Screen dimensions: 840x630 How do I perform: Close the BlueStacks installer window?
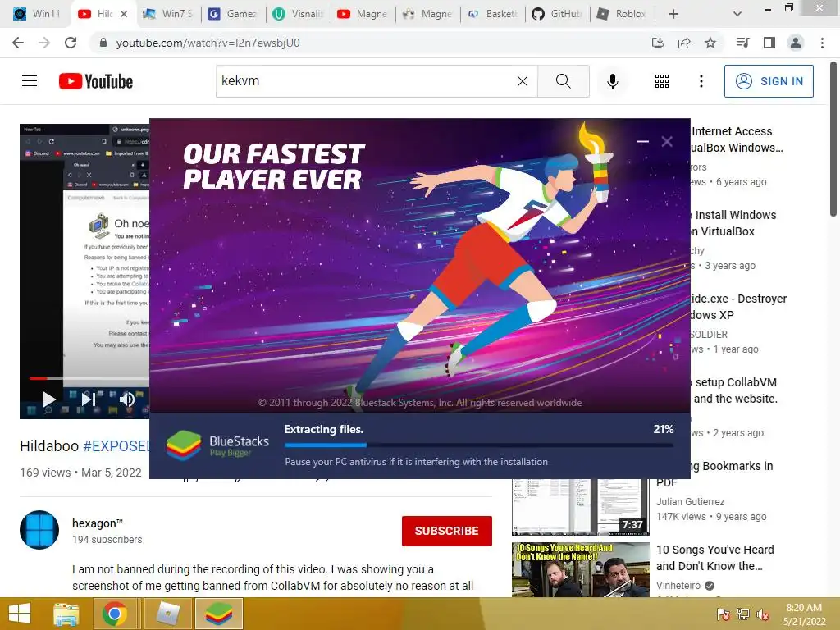tap(666, 141)
